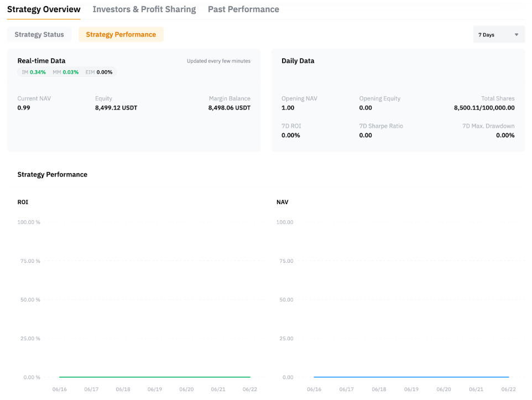Viewport: 532px width, 400px height.
Task: Select the Strategy Status view
Action: point(39,34)
